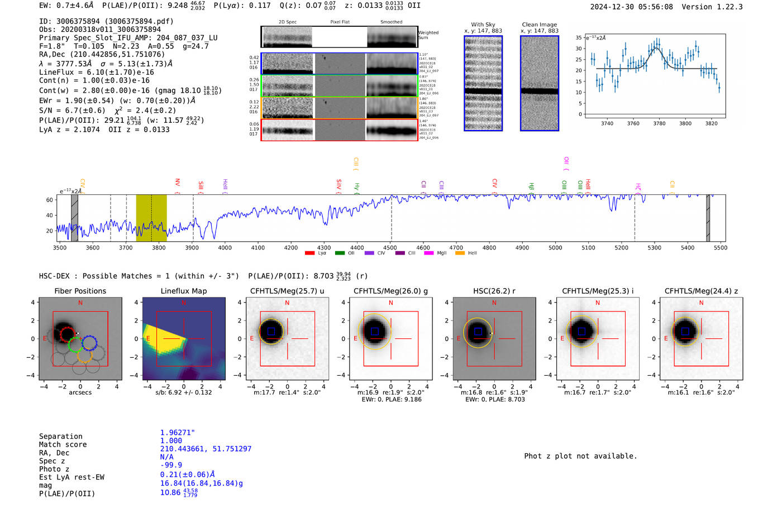Screen dimensions: 782x532
Task: Click the Obs: 20200318v011_3006375894 line
Action: tap(100, 30)
